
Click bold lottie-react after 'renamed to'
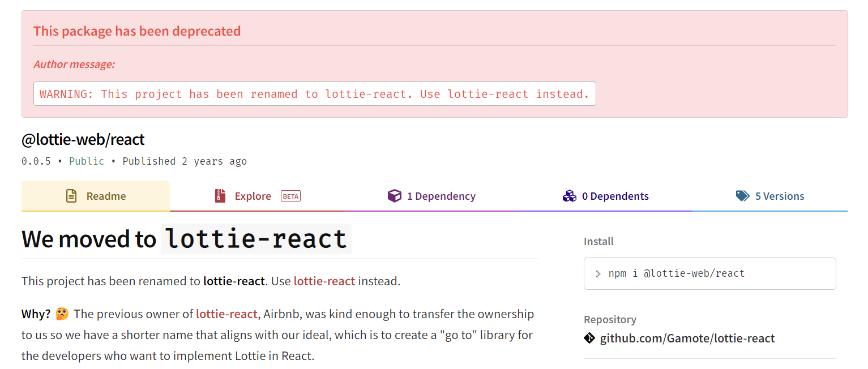[x=234, y=281]
